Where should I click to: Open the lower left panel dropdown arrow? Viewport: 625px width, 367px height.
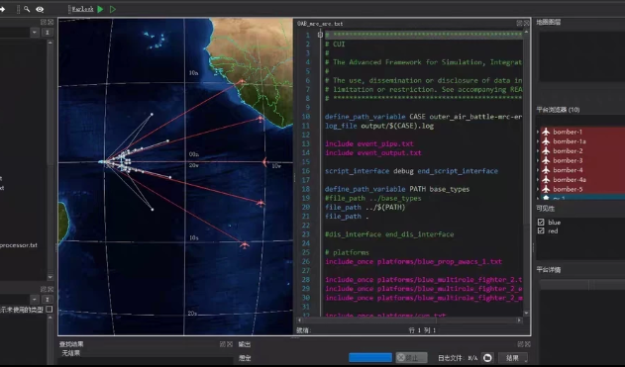pyautogui.click(x=35, y=299)
